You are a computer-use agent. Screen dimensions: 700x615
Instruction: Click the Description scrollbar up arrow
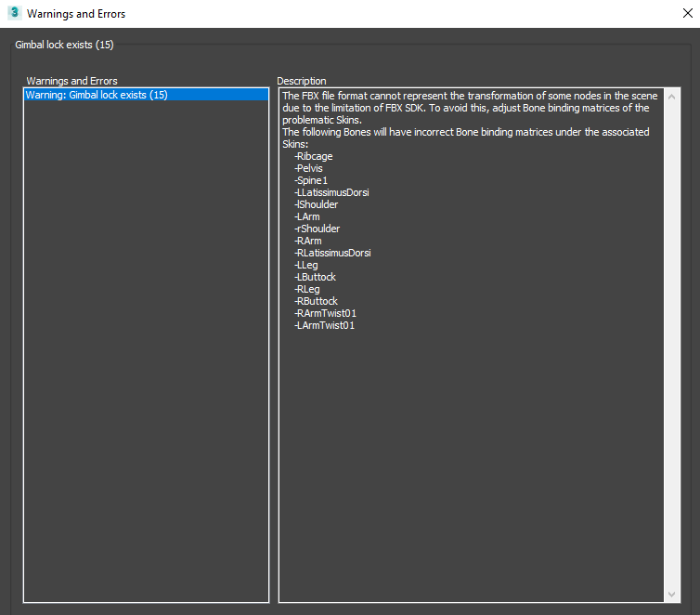671,97
